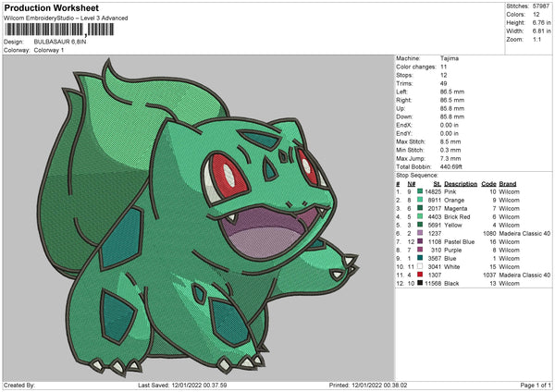Click the white swatch in the White row
The image size is (555, 392).
[x=420, y=266]
